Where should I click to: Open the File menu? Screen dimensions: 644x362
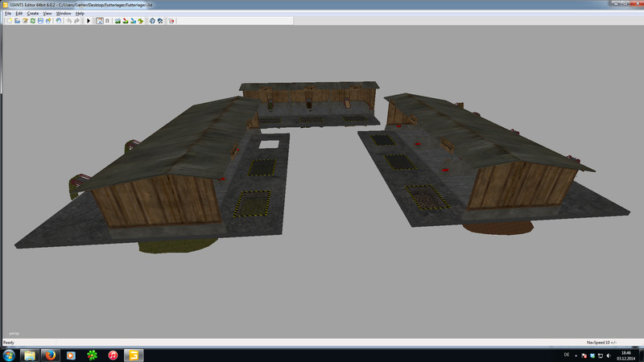click(8, 14)
